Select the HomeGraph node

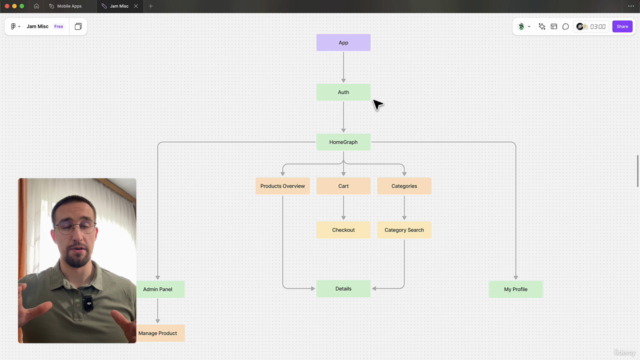click(x=343, y=142)
